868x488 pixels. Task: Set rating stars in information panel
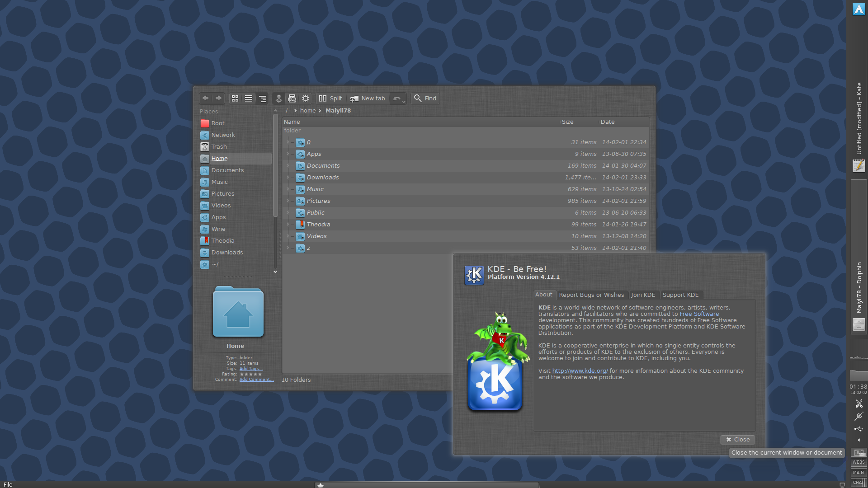click(x=250, y=374)
